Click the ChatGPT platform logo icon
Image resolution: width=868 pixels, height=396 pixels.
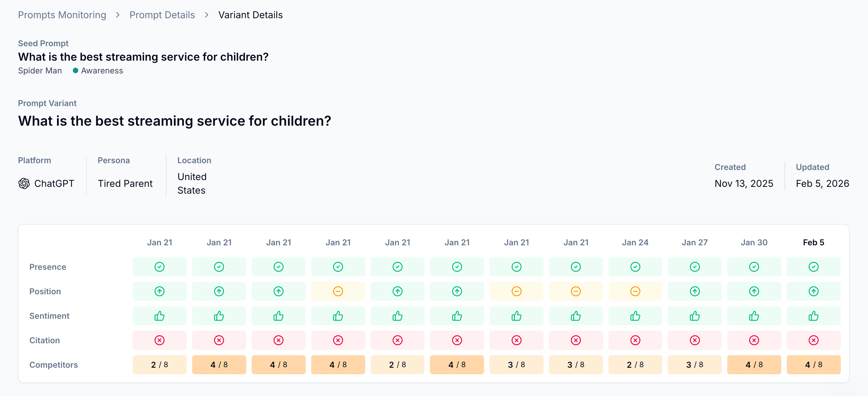pyautogui.click(x=24, y=184)
